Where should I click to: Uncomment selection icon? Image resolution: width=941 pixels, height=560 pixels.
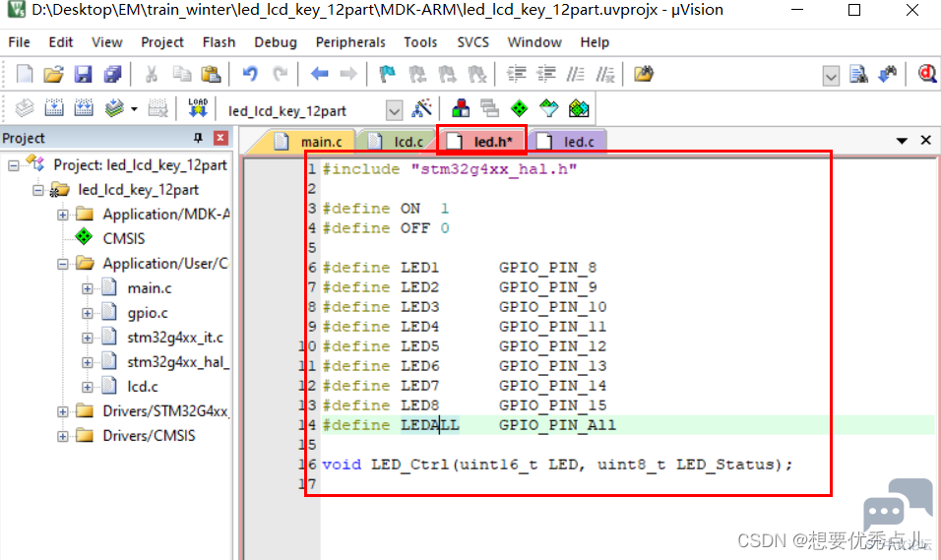coord(605,74)
